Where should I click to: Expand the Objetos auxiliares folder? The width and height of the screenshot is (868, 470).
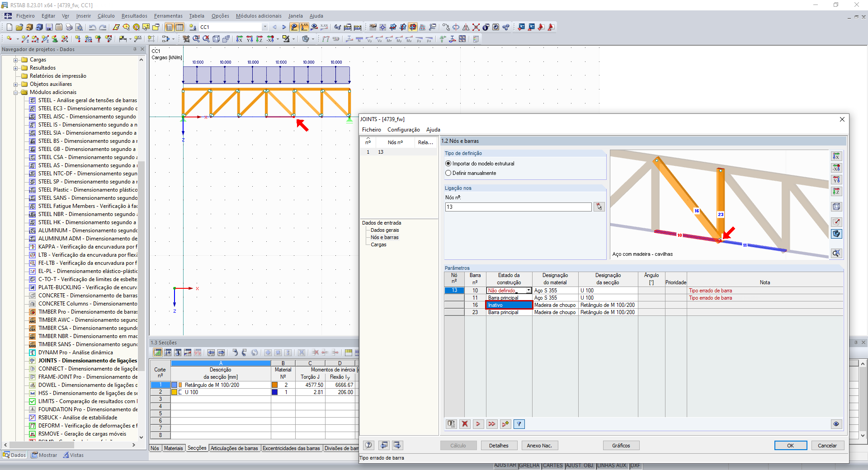point(16,84)
